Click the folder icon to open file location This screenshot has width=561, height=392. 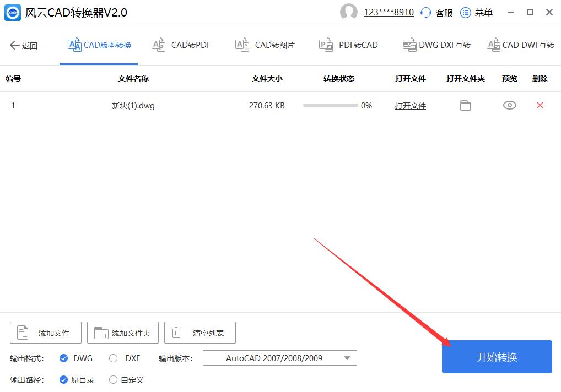tap(465, 105)
